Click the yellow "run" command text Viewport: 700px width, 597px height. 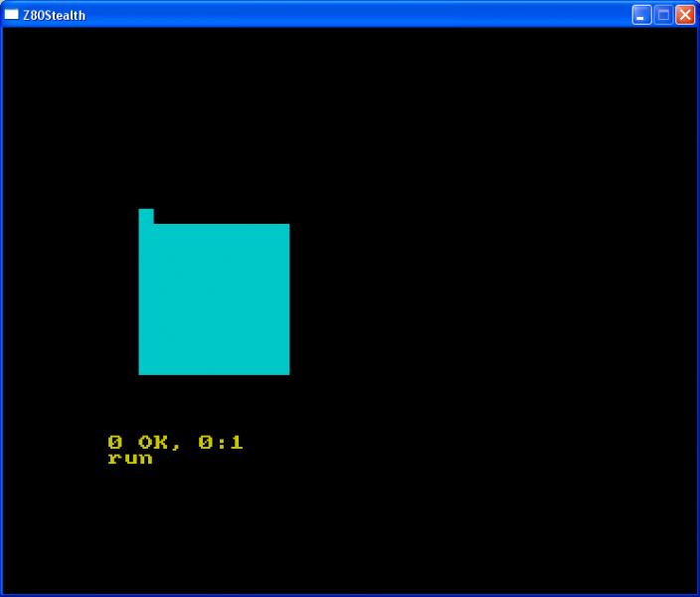(x=130, y=459)
